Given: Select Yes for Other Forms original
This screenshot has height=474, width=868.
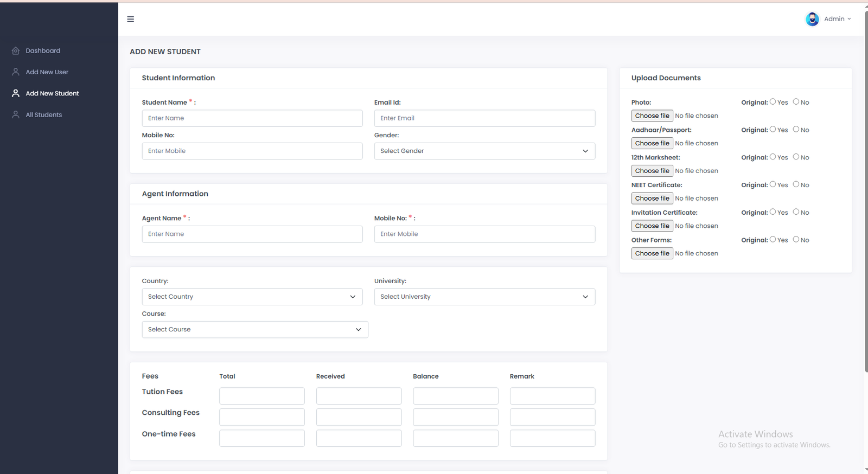Looking at the screenshot, I should coord(773,239).
